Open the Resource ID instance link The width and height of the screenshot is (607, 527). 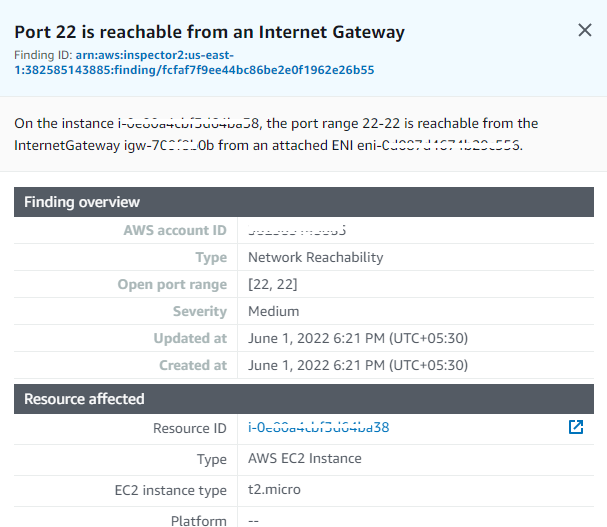pyautogui.click(x=319, y=427)
